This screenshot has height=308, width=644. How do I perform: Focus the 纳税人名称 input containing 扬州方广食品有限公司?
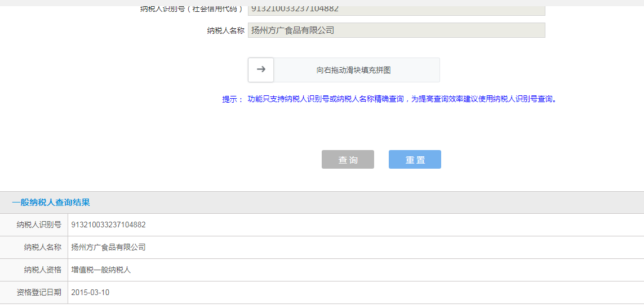pyautogui.click(x=396, y=30)
